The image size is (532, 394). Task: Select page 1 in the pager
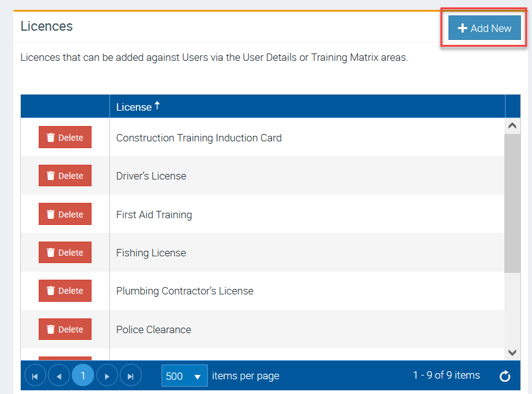tap(83, 376)
